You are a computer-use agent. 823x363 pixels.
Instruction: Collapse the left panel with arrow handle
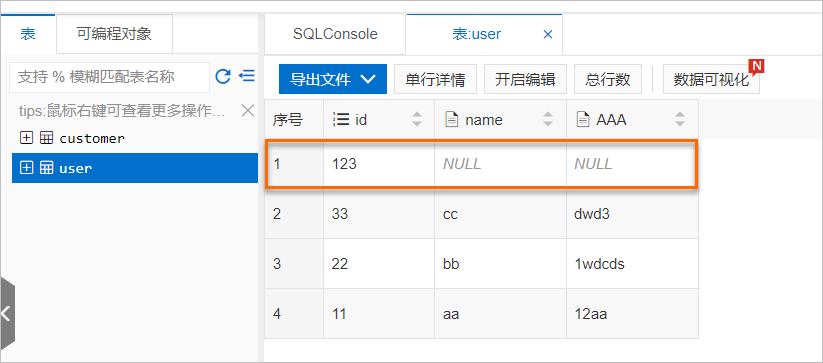[x=7, y=314]
